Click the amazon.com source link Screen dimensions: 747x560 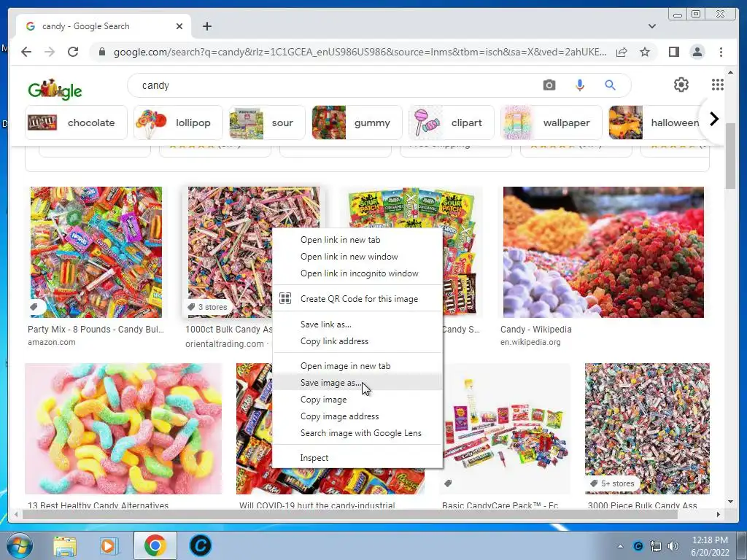point(52,342)
